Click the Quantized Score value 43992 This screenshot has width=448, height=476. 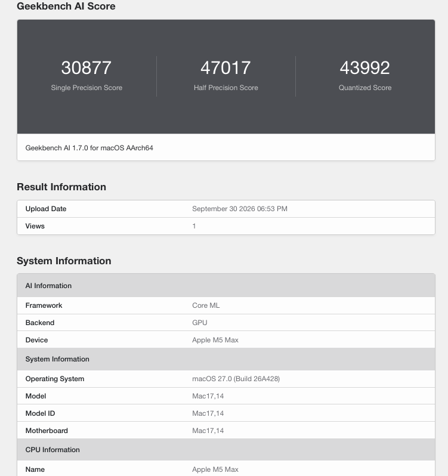pyautogui.click(x=365, y=67)
